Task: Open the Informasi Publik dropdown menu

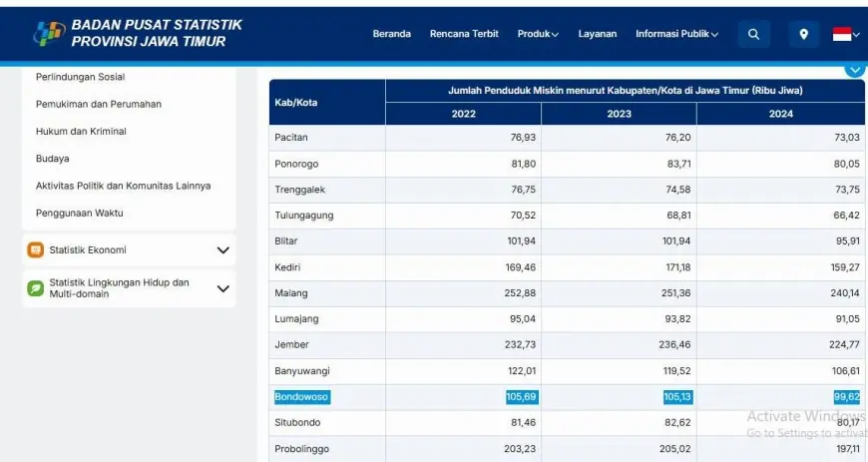Action: 676,34
